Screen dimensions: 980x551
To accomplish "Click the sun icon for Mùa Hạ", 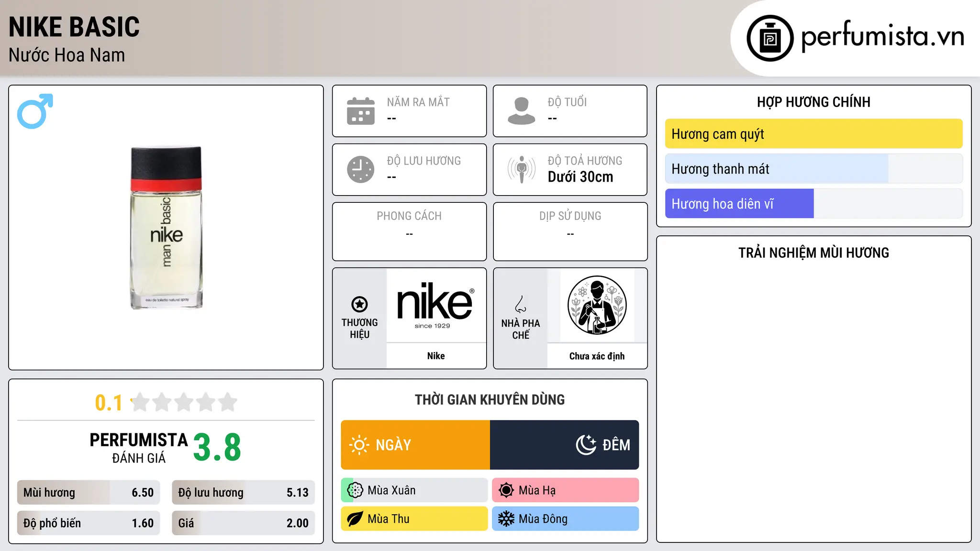I will coord(506,490).
